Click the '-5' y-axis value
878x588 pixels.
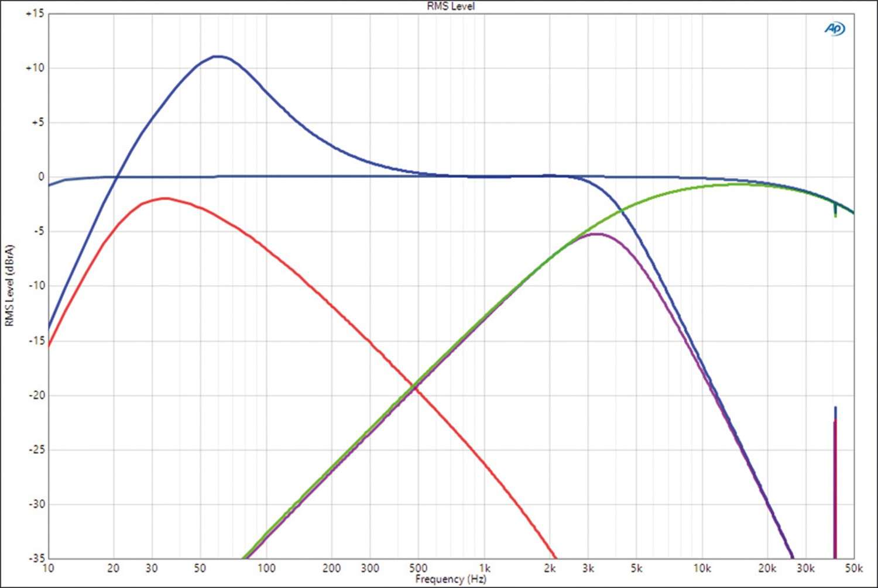coord(39,231)
